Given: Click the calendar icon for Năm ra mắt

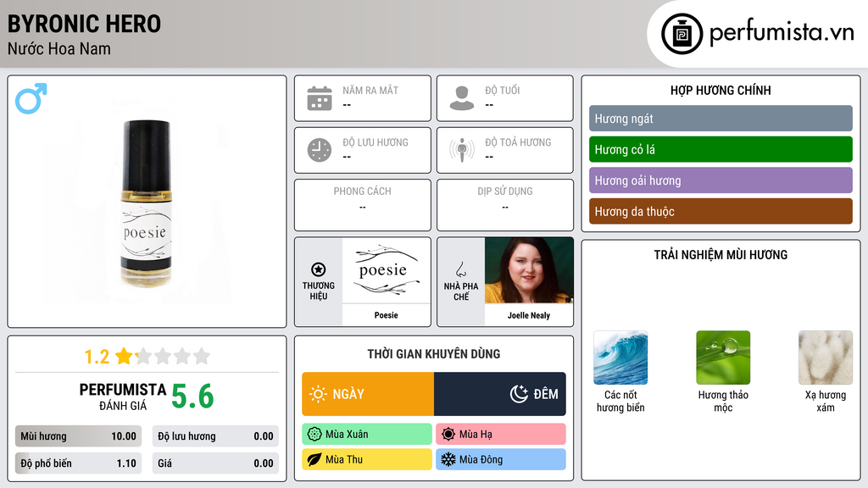Looking at the screenshot, I should [x=320, y=98].
